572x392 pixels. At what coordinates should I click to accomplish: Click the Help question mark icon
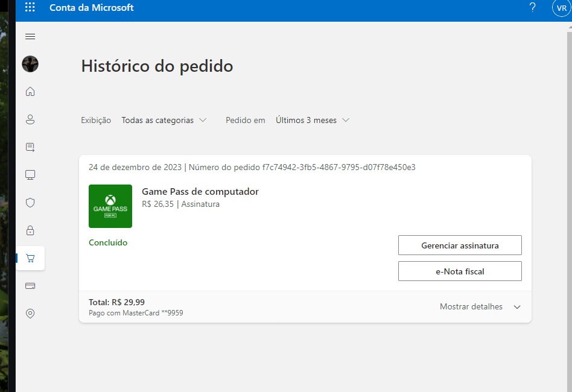pyautogui.click(x=532, y=8)
